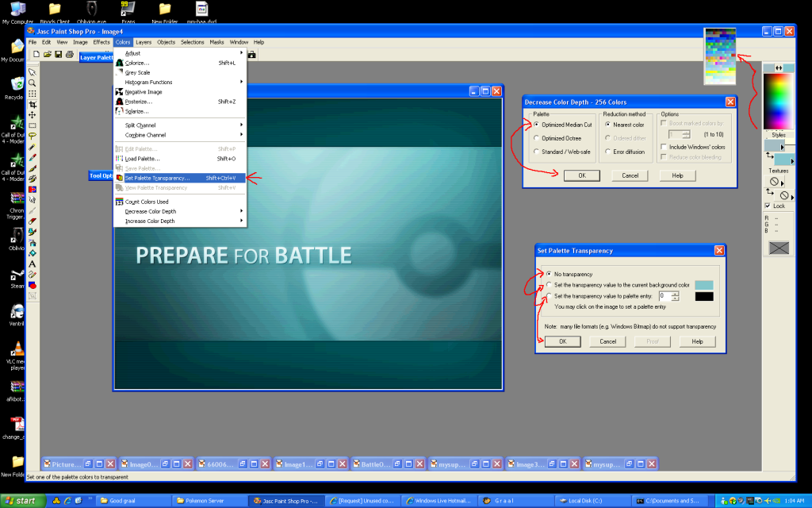Select Optimized Octree palette option
Screen dimensions: 812x508
point(557,138)
